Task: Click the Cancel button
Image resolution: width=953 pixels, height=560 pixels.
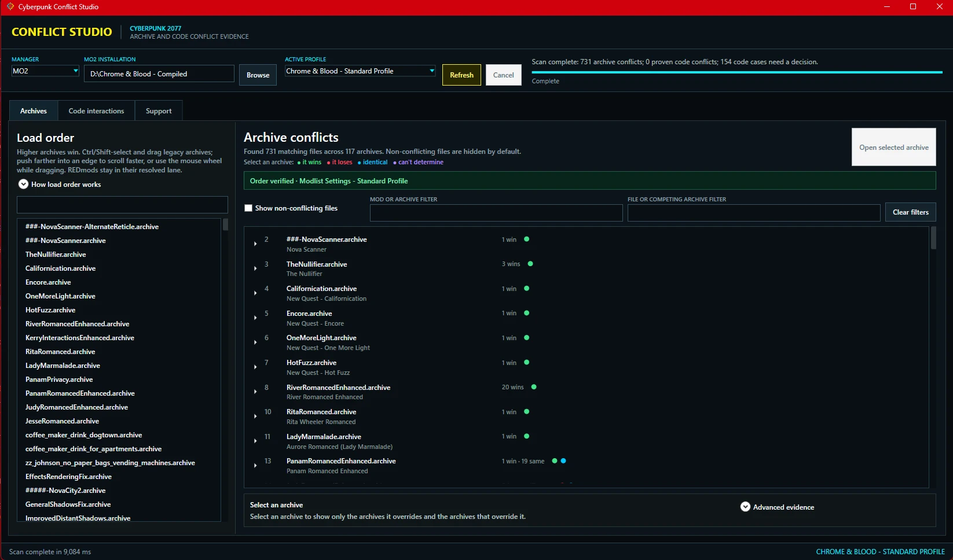Action: click(x=504, y=75)
